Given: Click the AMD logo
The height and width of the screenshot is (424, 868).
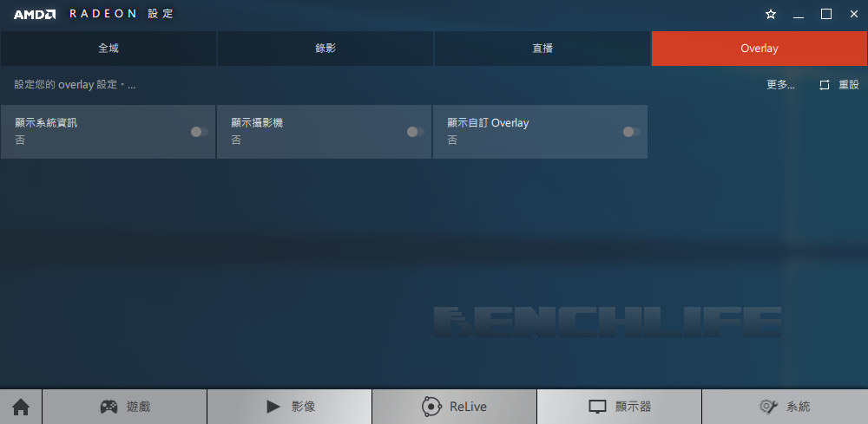Looking at the screenshot, I should (x=35, y=15).
